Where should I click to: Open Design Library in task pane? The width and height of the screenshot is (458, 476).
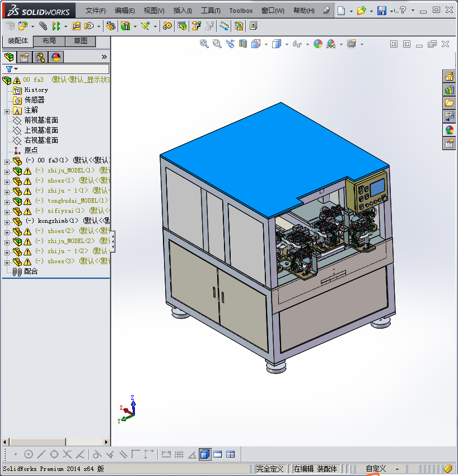(449, 90)
